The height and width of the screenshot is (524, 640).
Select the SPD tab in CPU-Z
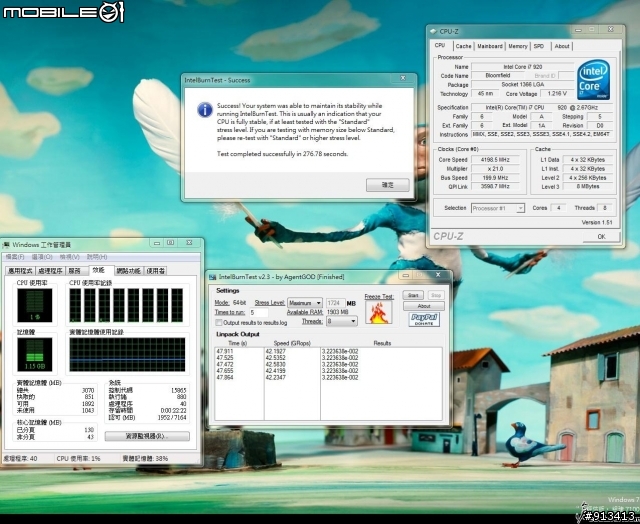(x=539, y=46)
